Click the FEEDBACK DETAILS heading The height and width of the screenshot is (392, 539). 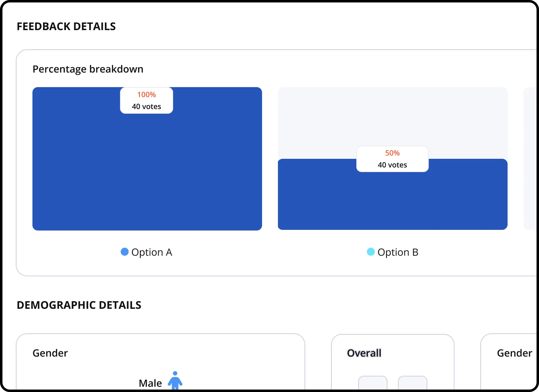pos(66,27)
